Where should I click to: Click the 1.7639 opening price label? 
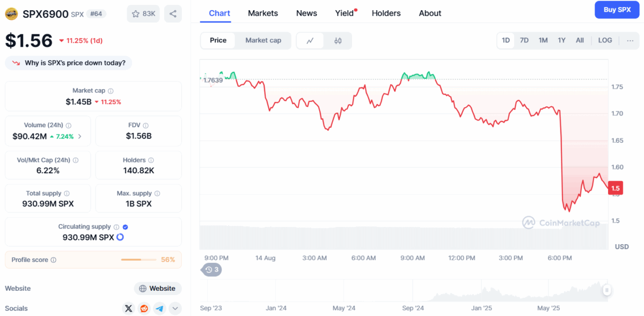tap(213, 80)
